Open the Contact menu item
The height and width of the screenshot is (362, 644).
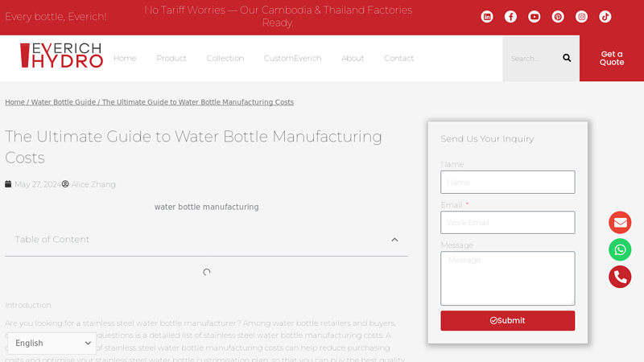pos(398,58)
